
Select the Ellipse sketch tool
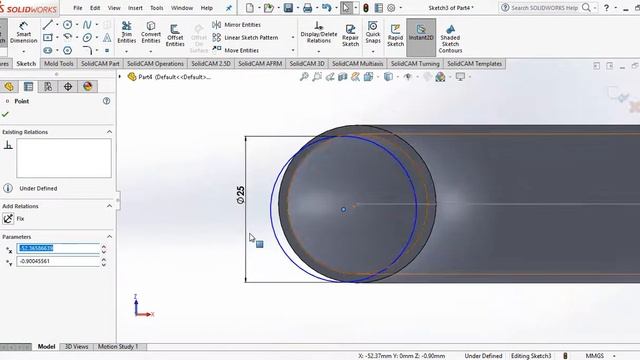click(87, 38)
